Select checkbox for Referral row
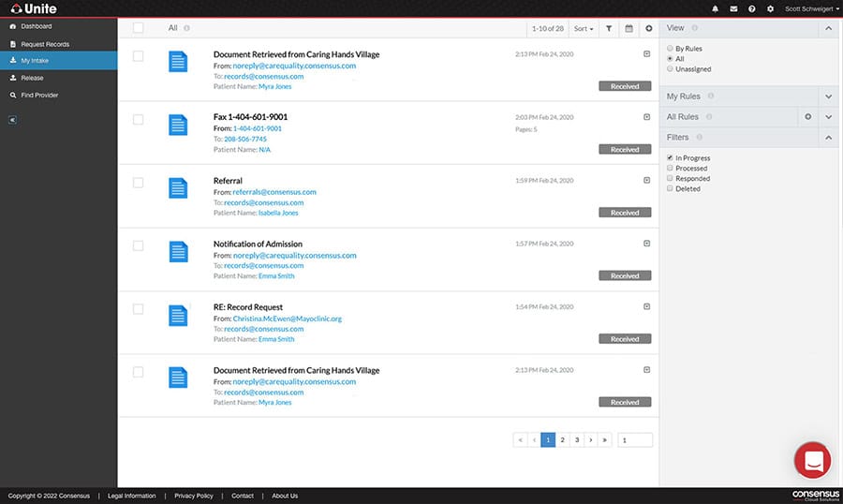The height and width of the screenshot is (504, 843). tap(139, 183)
